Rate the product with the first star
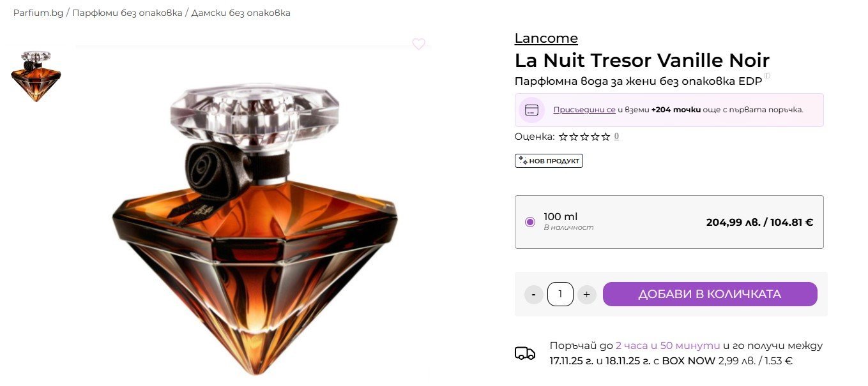The height and width of the screenshot is (386, 868). pyautogui.click(x=563, y=137)
